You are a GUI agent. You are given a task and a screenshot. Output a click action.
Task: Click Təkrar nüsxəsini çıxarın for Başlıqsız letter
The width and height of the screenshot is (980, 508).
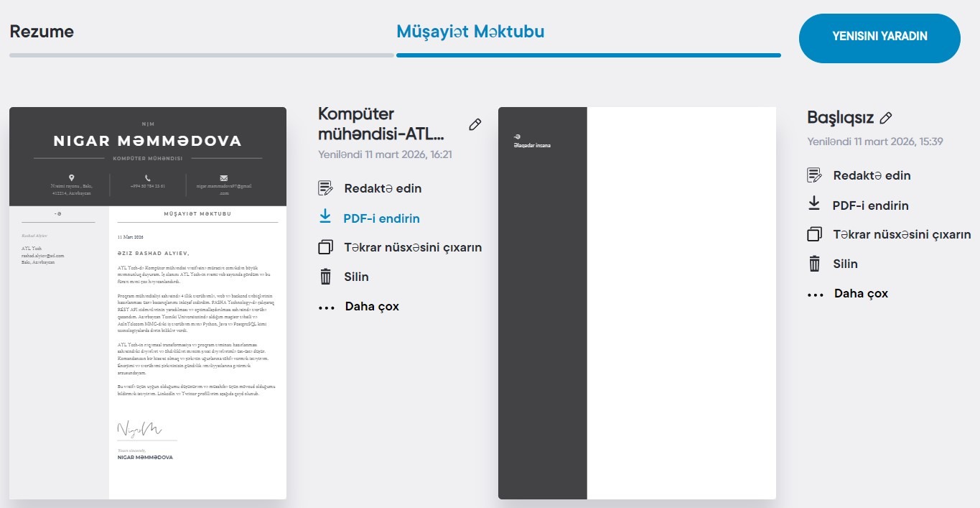[x=902, y=234]
